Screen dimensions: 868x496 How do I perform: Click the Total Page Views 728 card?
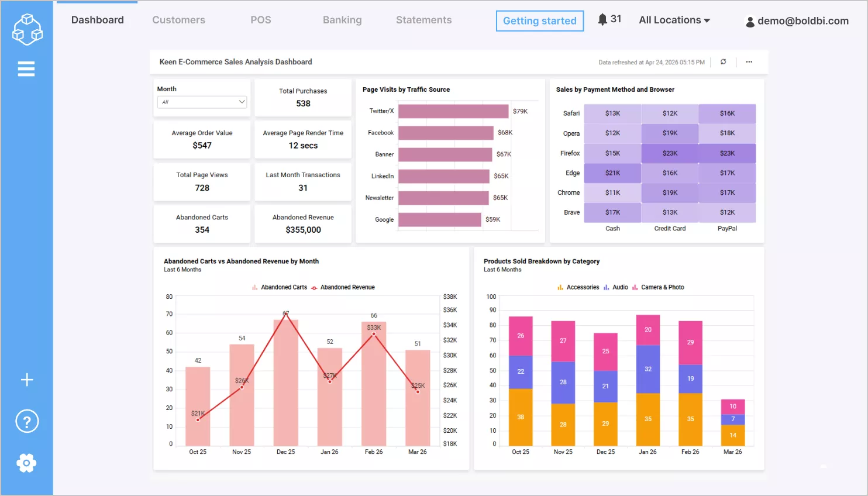click(202, 182)
